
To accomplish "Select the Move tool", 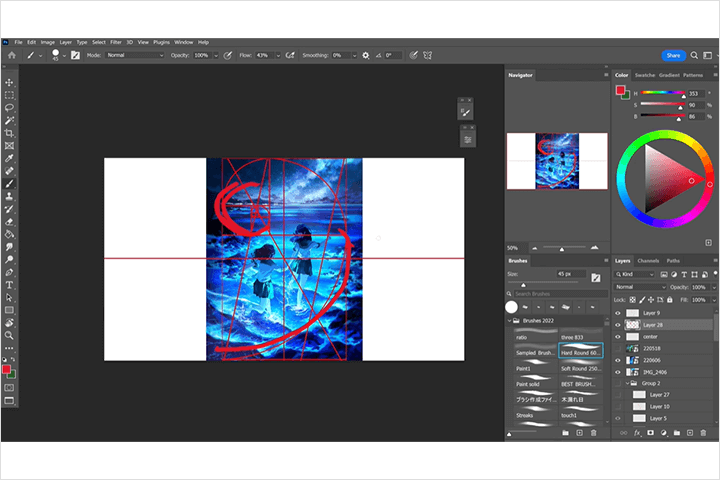I will point(9,83).
